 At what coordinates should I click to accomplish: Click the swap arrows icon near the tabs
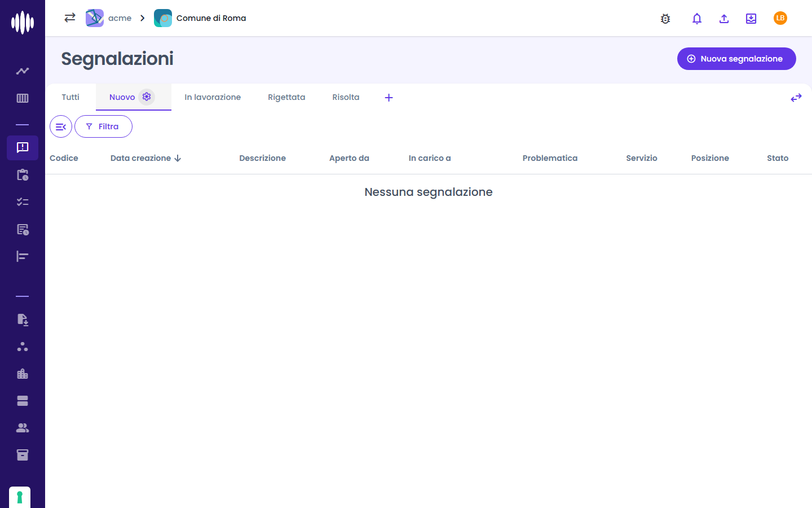pos(796,98)
